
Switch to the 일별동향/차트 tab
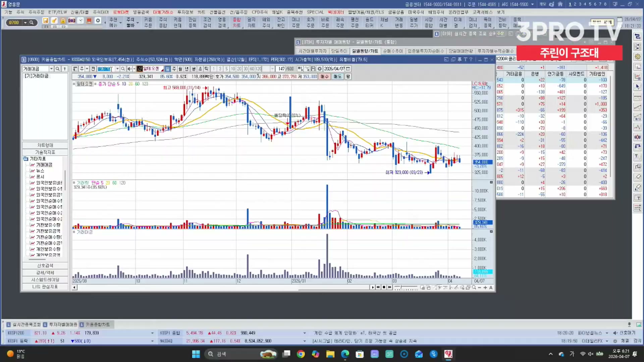click(365, 51)
